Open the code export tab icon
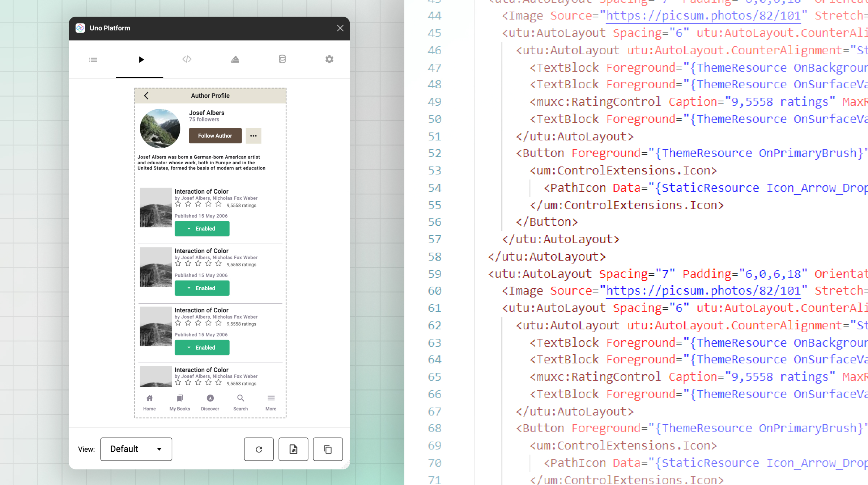The image size is (868, 485). click(187, 59)
